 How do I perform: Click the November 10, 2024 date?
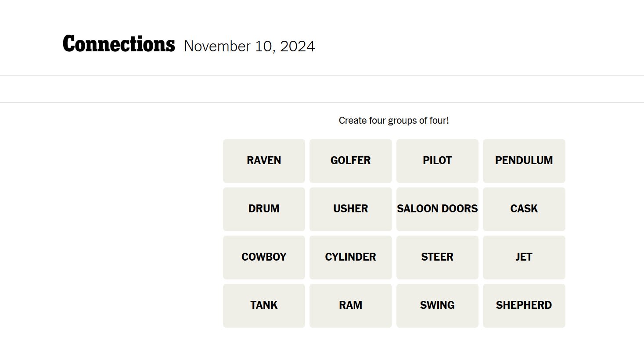tap(249, 46)
